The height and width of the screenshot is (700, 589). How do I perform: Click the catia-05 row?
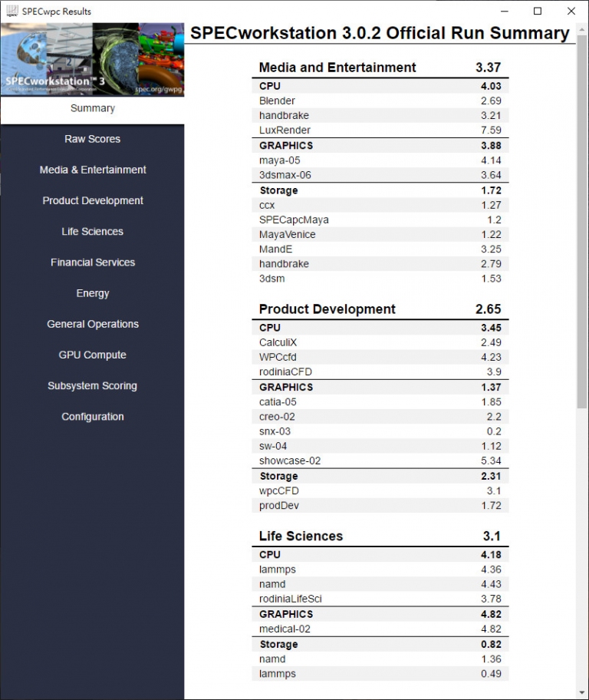pos(380,401)
